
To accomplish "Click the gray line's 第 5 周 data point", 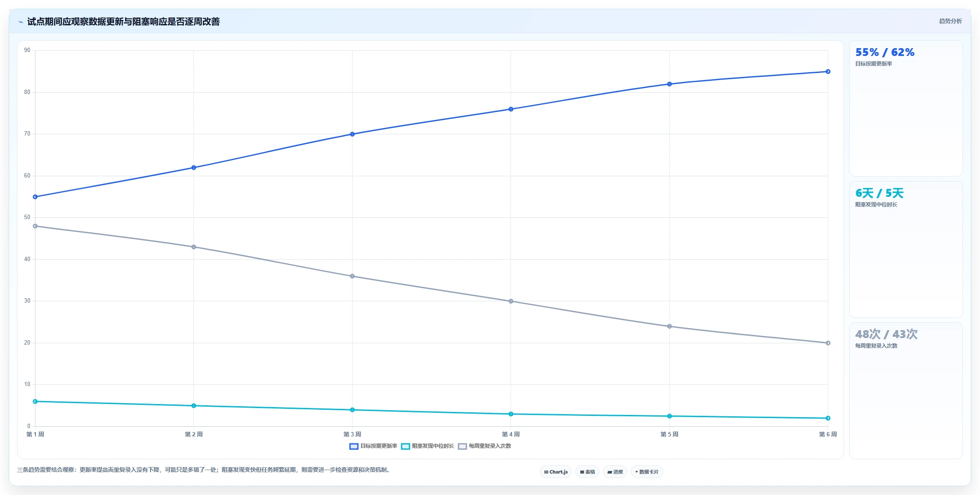I will pyautogui.click(x=669, y=326).
